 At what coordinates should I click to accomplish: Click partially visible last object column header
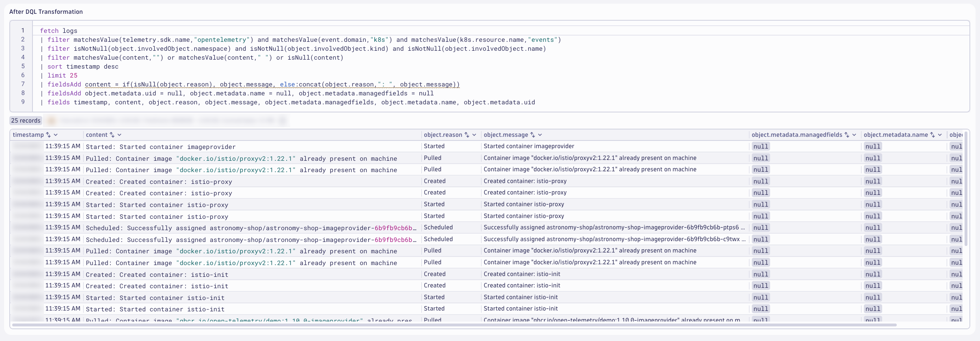click(956, 135)
